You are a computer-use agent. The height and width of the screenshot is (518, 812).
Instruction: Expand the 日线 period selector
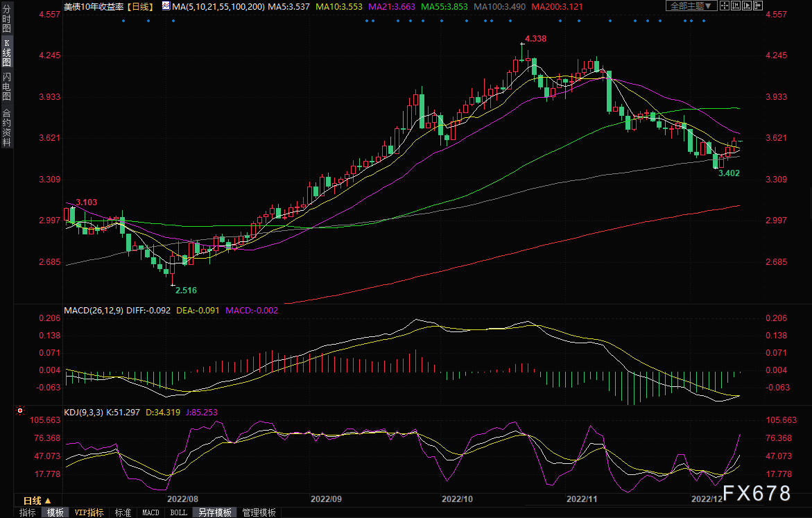click(x=37, y=501)
